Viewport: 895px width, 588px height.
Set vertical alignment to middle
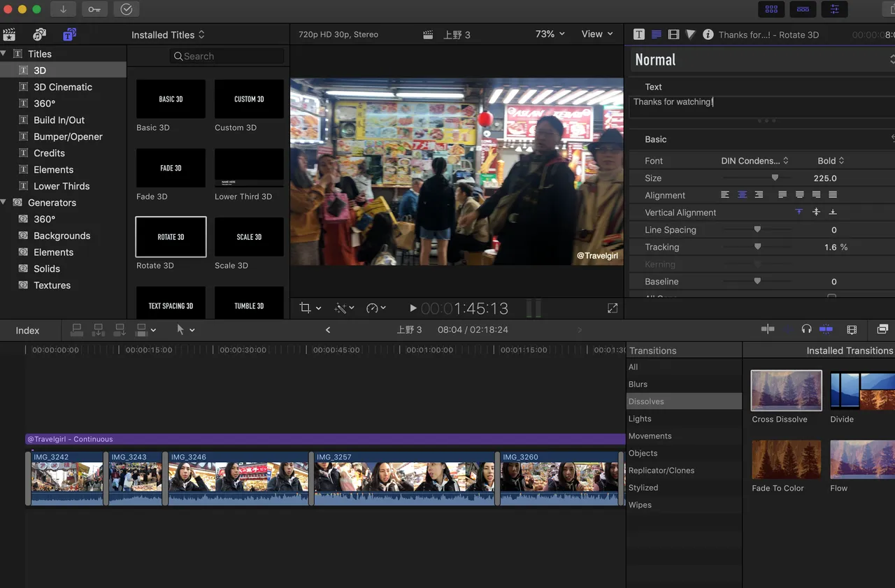[x=816, y=212]
